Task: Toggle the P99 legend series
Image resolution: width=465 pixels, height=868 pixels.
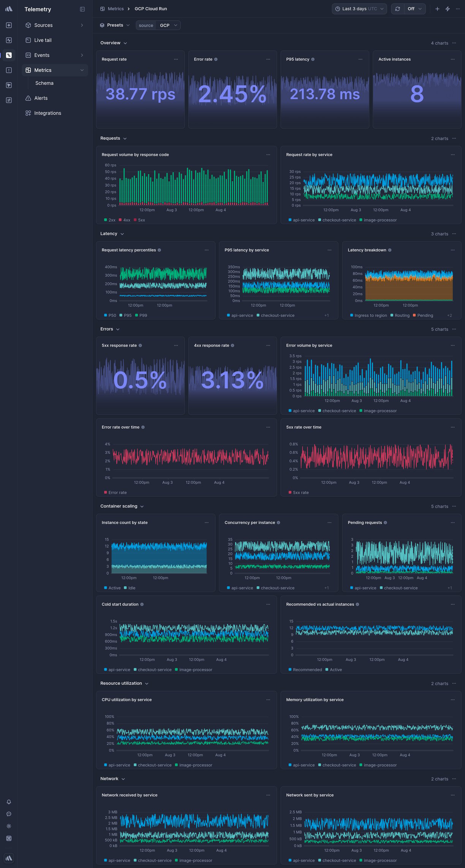Action: coord(141,315)
